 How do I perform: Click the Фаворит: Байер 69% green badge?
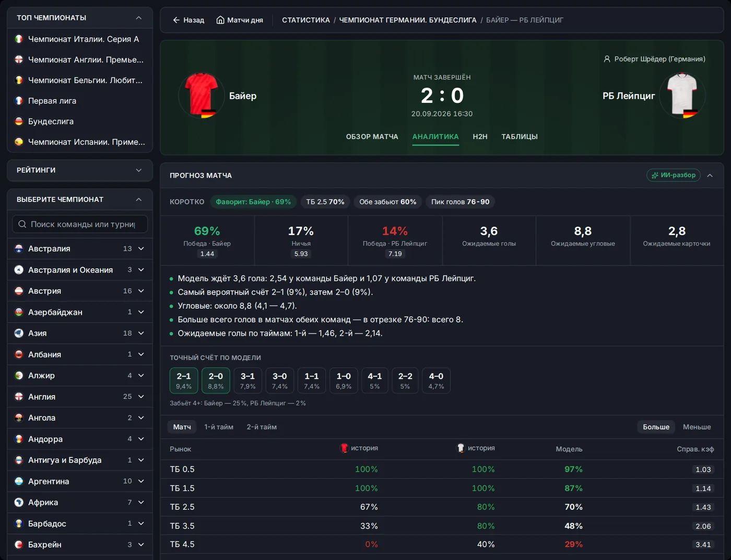tap(253, 202)
